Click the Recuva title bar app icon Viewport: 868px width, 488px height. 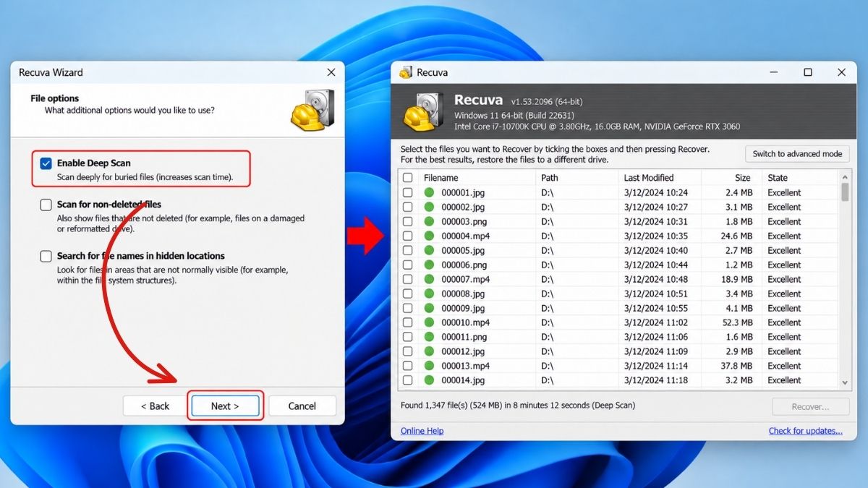point(406,72)
